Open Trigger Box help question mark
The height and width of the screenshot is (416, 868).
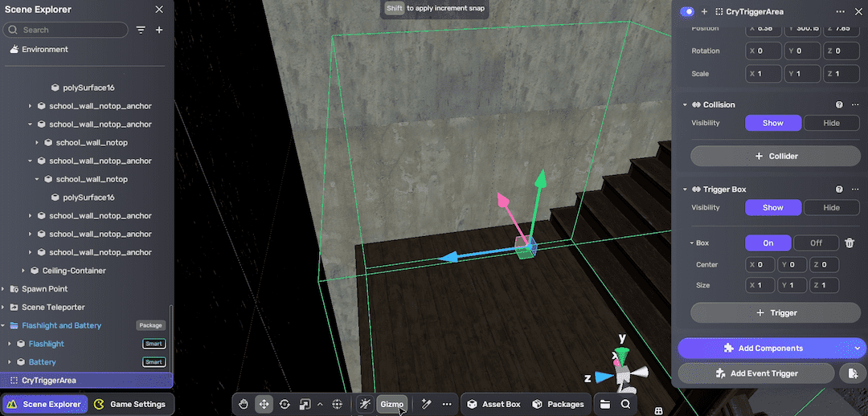coord(839,190)
